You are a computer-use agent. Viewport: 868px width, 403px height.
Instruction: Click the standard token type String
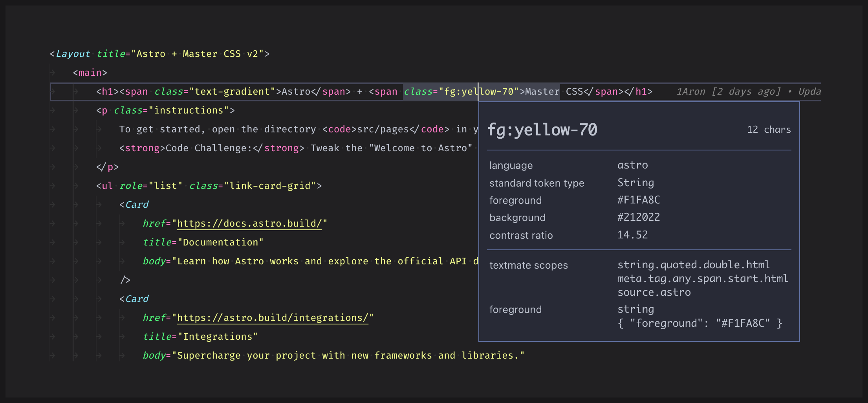635,182
